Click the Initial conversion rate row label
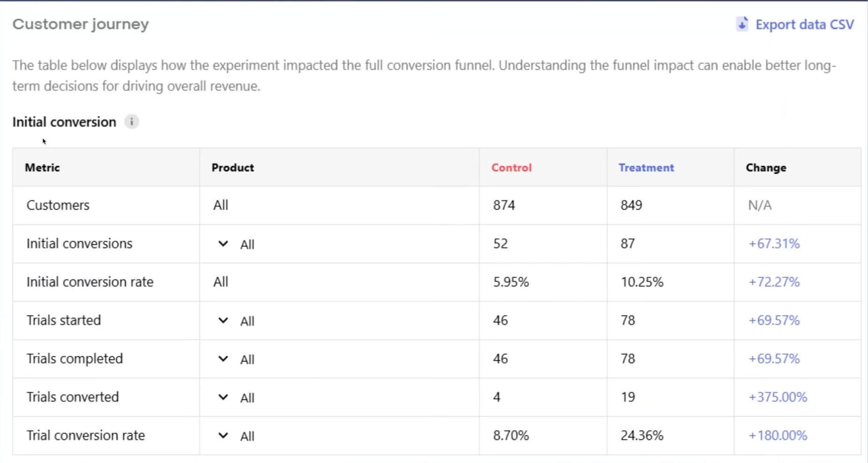Screen dimensions: 868x463 tap(90, 282)
